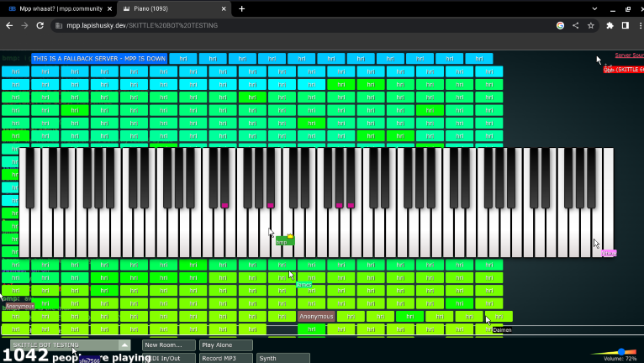This screenshot has height=363, width=644.
Task: Bookmark this page with the star
Action: (590, 25)
